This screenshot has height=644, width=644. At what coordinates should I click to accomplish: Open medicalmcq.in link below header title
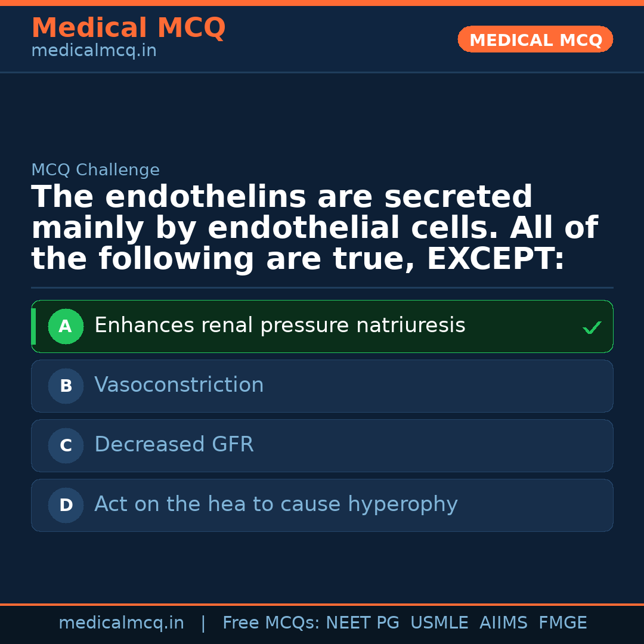click(x=94, y=51)
